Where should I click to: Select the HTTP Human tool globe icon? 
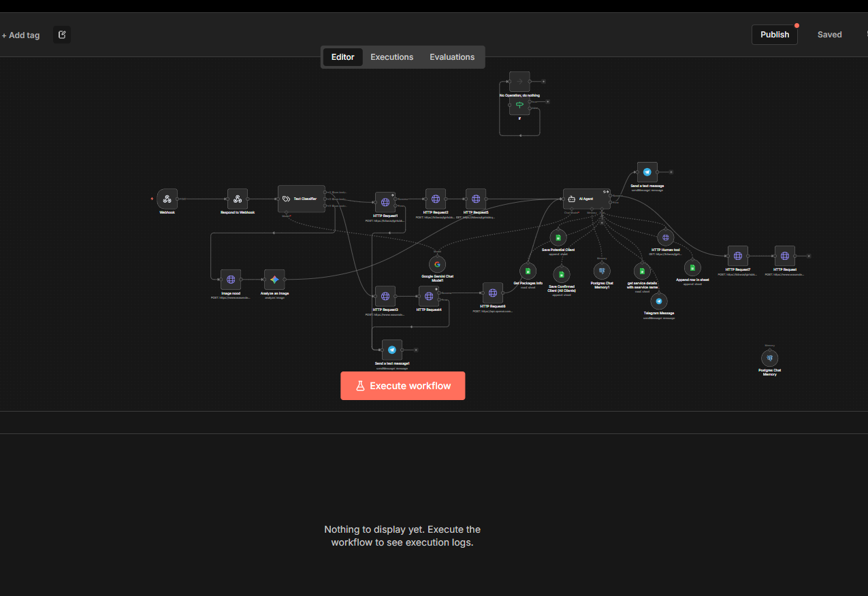pyautogui.click(x=666, y=237)
